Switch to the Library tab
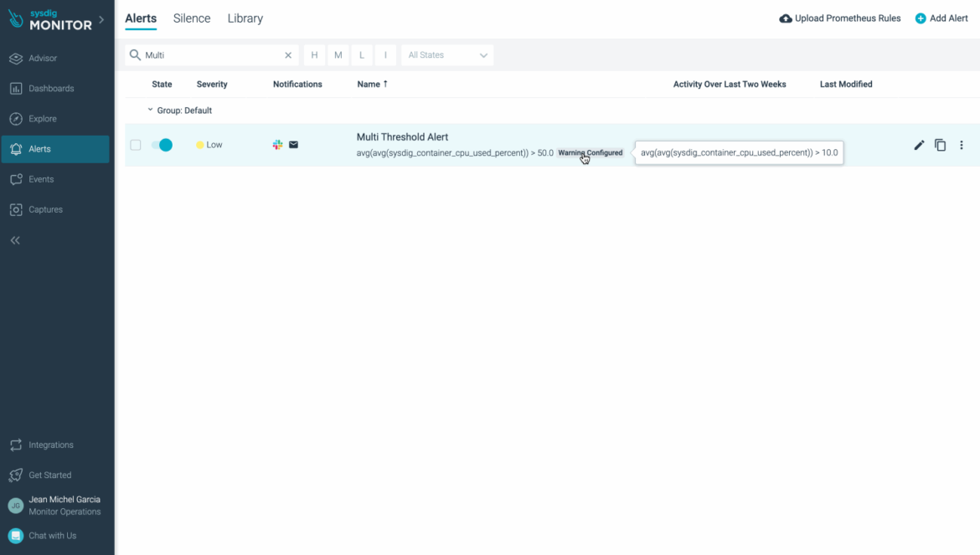The image size is (980, 555). [245, 18]
